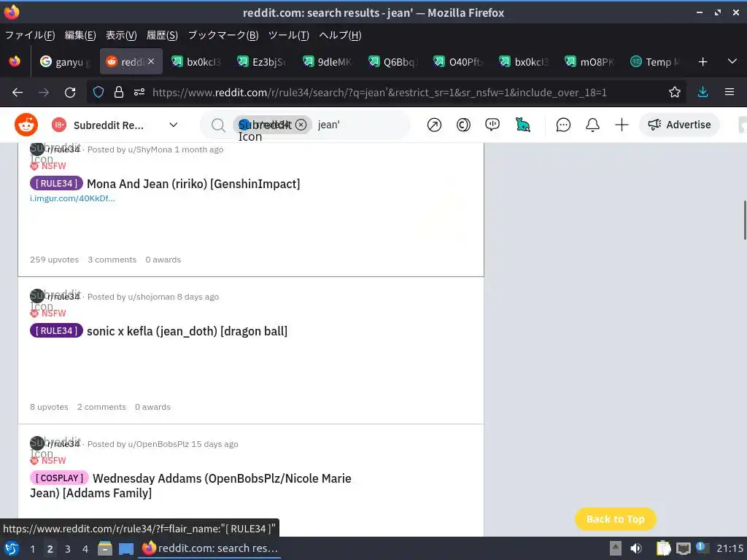Show site security padlock info

click(119, 93)
